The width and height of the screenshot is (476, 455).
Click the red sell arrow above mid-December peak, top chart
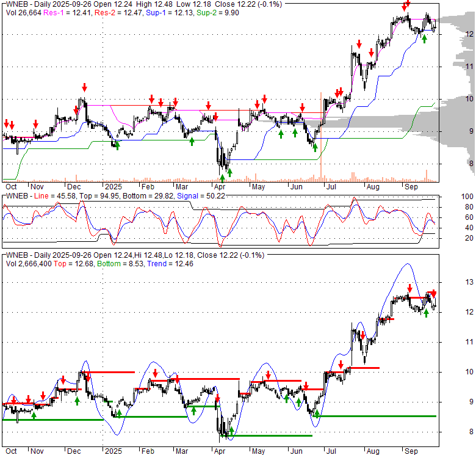pyautogui.click(x=84, y=87)
